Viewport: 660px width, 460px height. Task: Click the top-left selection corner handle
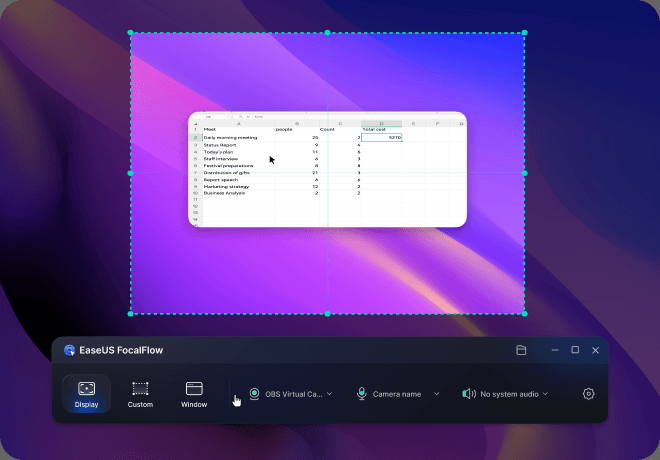point(131,32)
